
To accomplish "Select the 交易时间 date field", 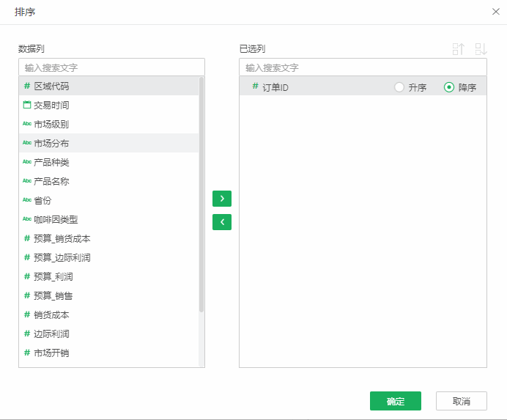I will [51, 106].
